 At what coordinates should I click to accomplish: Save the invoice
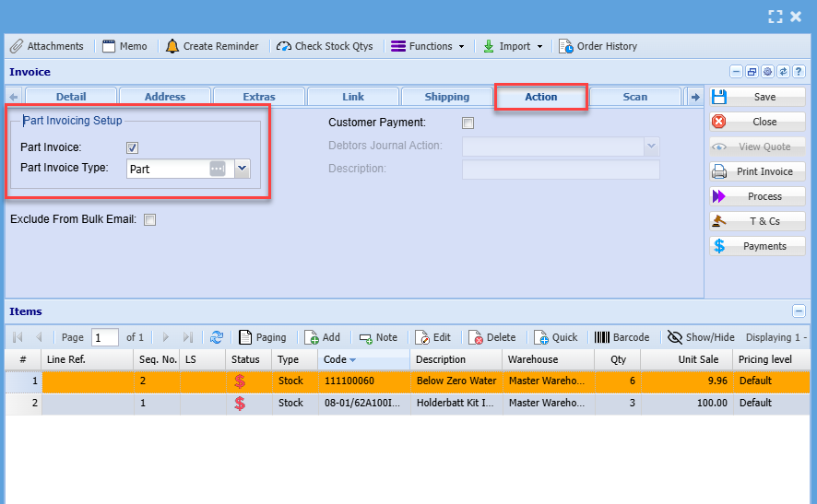pos(757,97)
